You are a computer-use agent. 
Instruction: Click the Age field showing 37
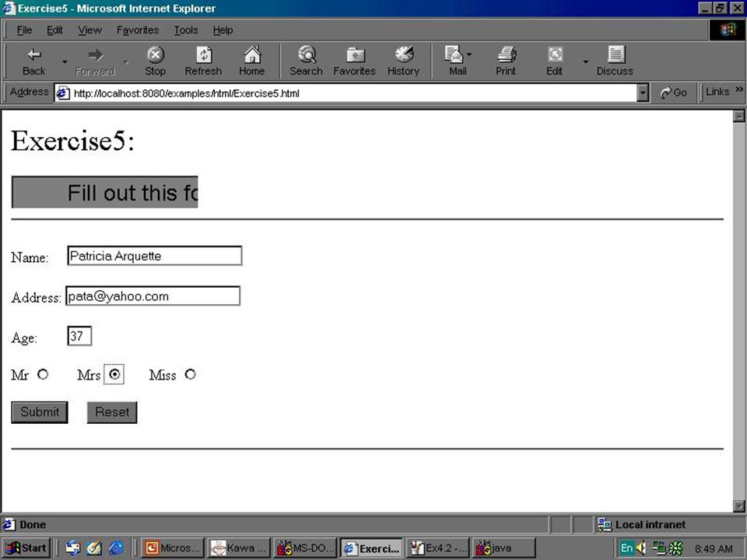[79, 336]
